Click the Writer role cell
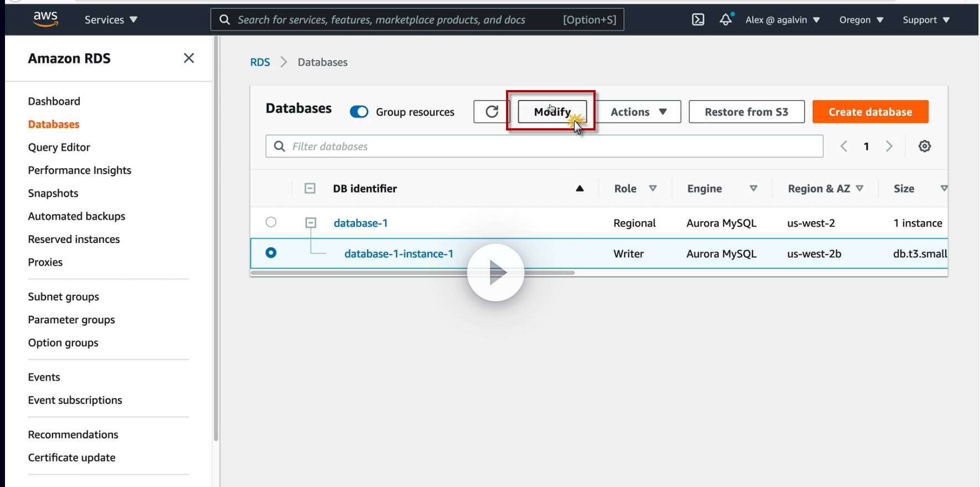This screenshot has width=980, height=487. (629, 254)
